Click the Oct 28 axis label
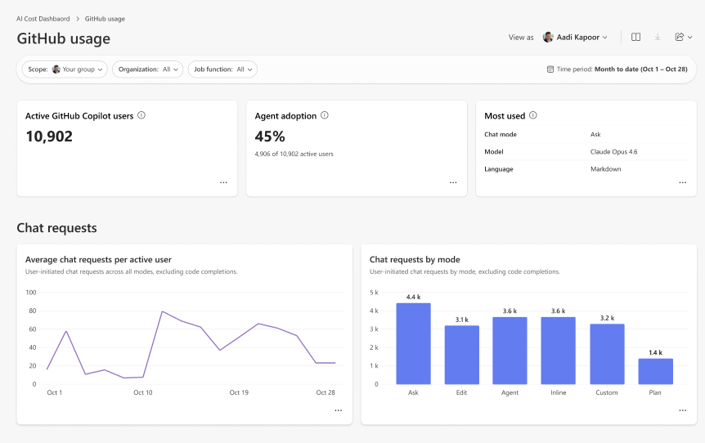The image size is (705, 443). [x=326, y=393]
